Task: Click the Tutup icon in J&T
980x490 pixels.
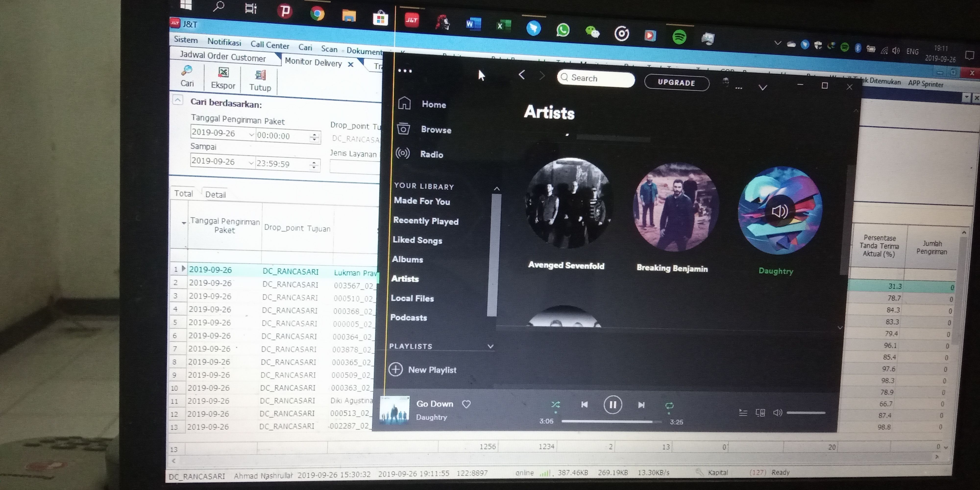Action: 260,81
